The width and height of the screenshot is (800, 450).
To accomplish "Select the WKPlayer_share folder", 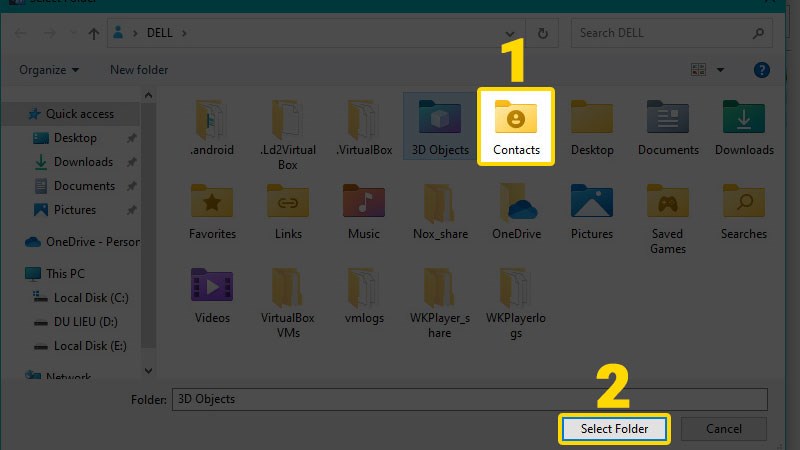I will tap(440, 304).
